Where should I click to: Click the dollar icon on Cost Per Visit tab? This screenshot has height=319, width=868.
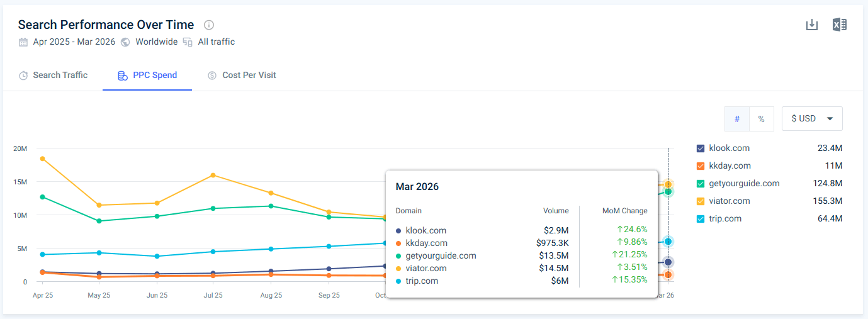point(212,76)
